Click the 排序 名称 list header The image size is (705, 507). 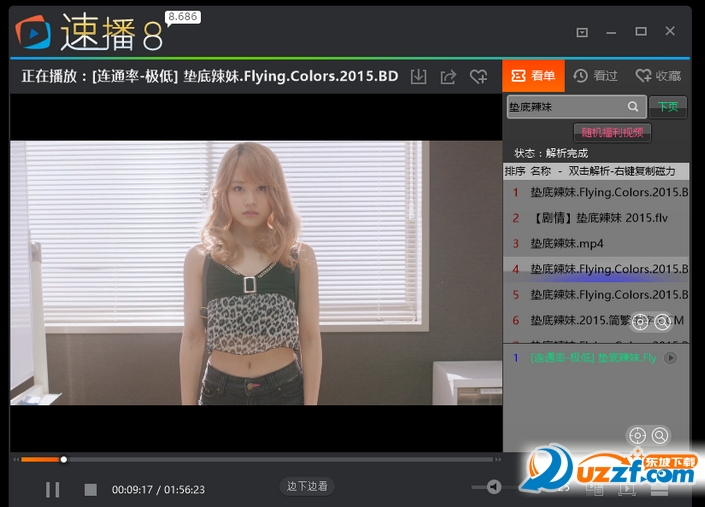[x=596, y=171]
